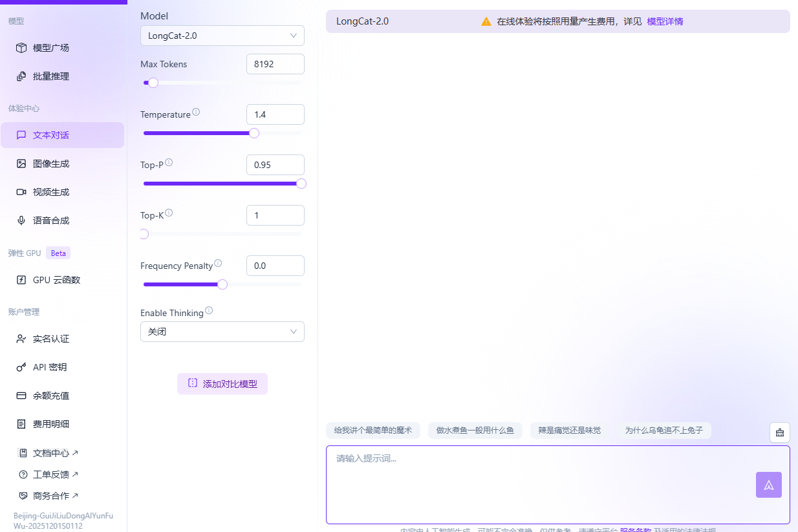Click the 图像生成 picture icon
Screen dimensions: 798x532
pos(21,164)
